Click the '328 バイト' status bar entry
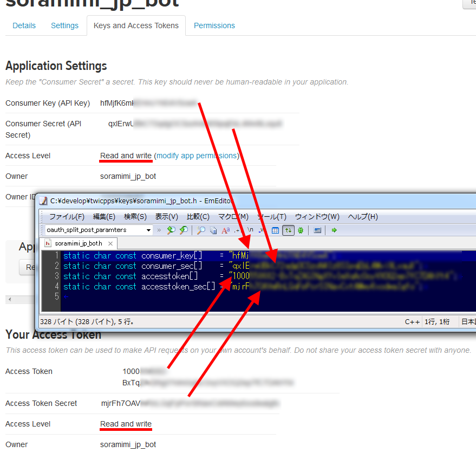This screenshot has width=476, height=452. click(x=87, y=322)
